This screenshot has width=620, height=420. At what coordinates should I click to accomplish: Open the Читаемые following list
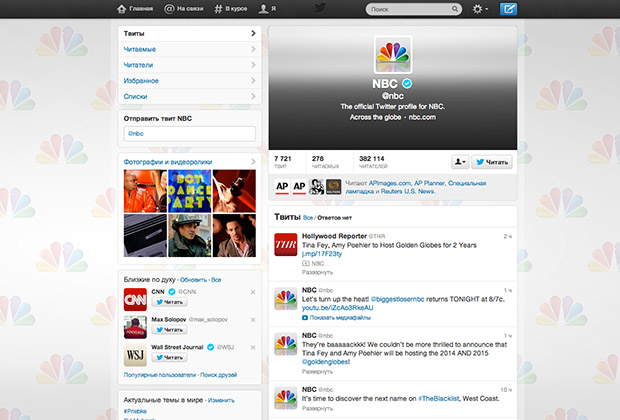pos(189,49)
